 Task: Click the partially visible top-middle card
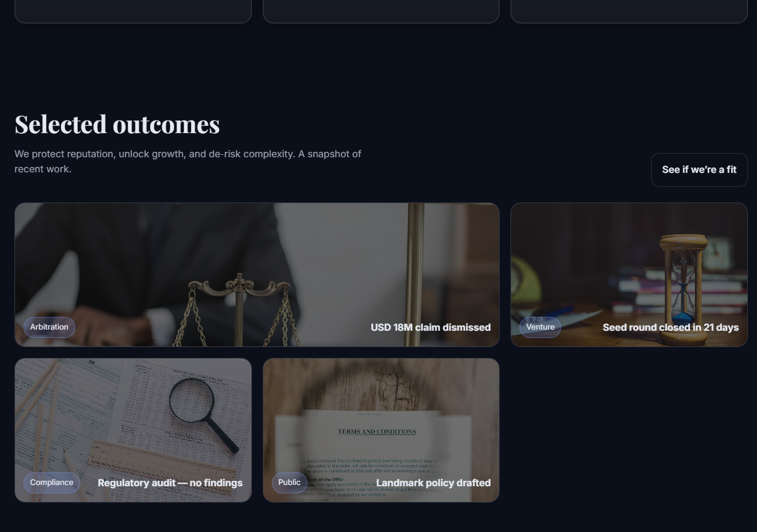point(381,11)
